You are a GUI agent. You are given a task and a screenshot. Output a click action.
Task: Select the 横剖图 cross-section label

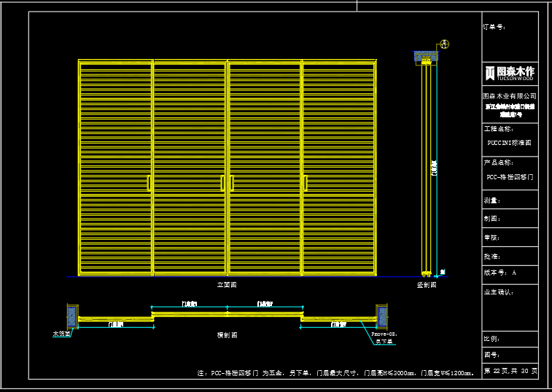(x=227, y=335)
